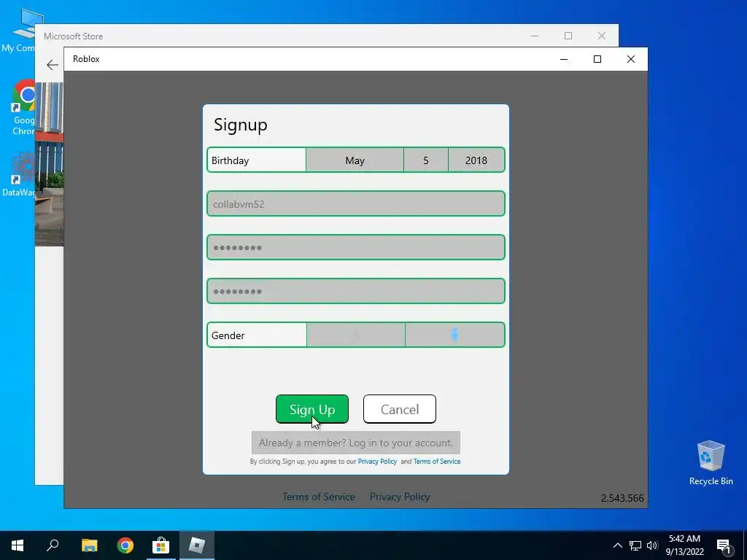Focus the first password field
The height and width of the screenshot is (560, 747).
(356, 247)
